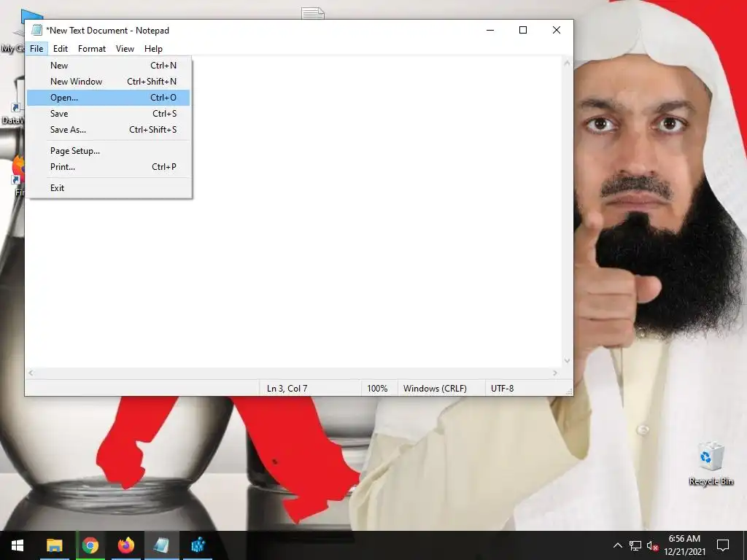
Task: Open the Format menu
Action: [91, 49]
